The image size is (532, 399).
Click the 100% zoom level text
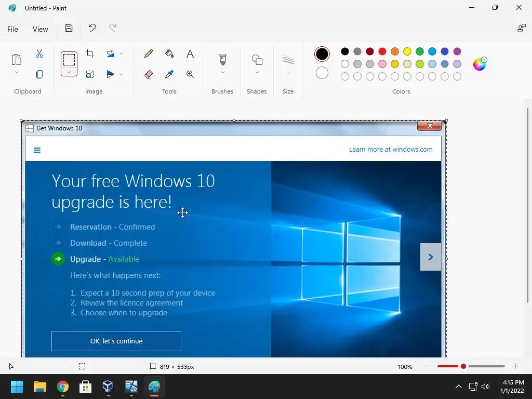(x=405, y=367)
